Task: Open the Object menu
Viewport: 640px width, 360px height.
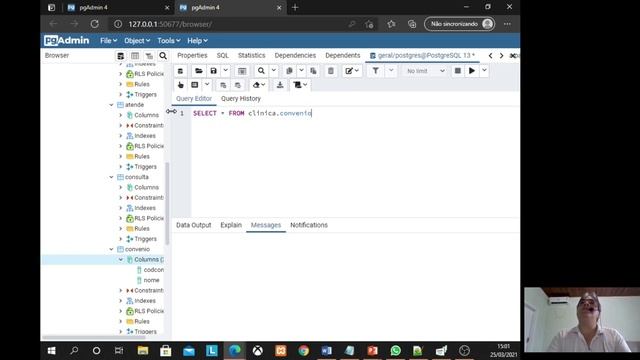Action: coord(137,41)
